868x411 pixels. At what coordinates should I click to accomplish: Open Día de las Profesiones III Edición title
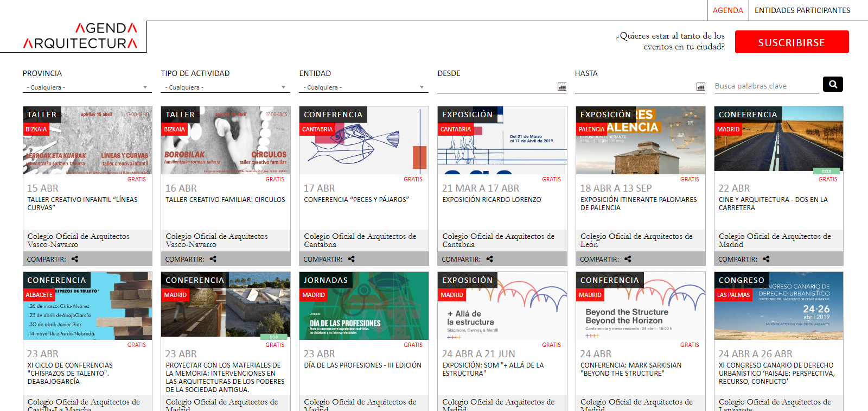click(x=362, y=365)
